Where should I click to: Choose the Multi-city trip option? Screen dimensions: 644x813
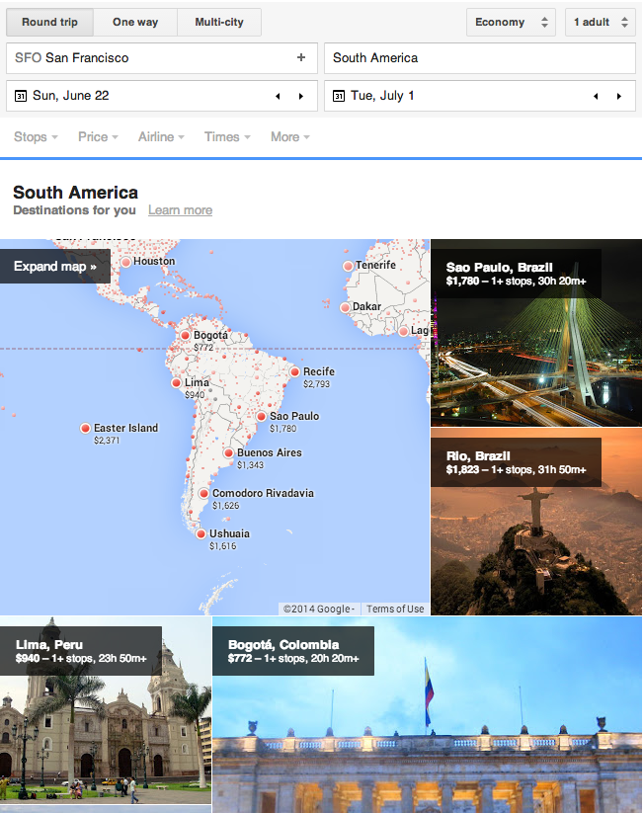(x=219, y=22)
